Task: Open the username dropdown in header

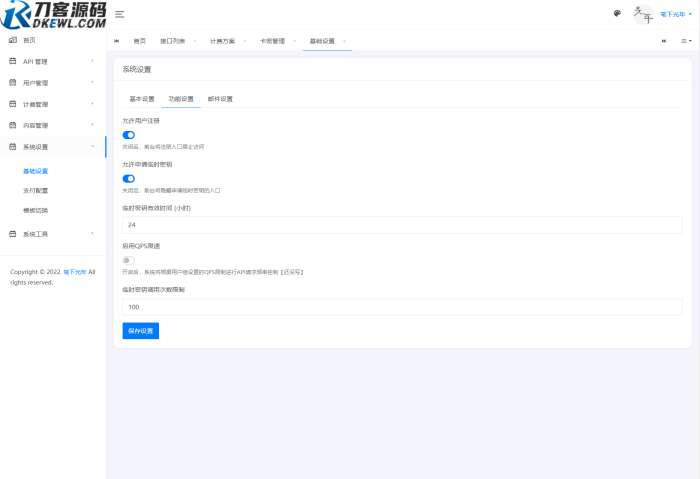Action: click(676, 14)
